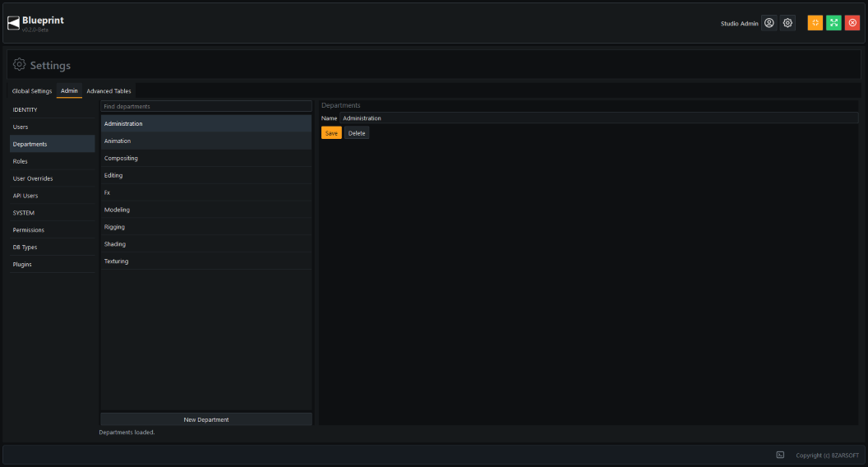Viewport: 868px width, 467px height.
Task: Open settings via top-right gear icon
Action: click(787, 23)
